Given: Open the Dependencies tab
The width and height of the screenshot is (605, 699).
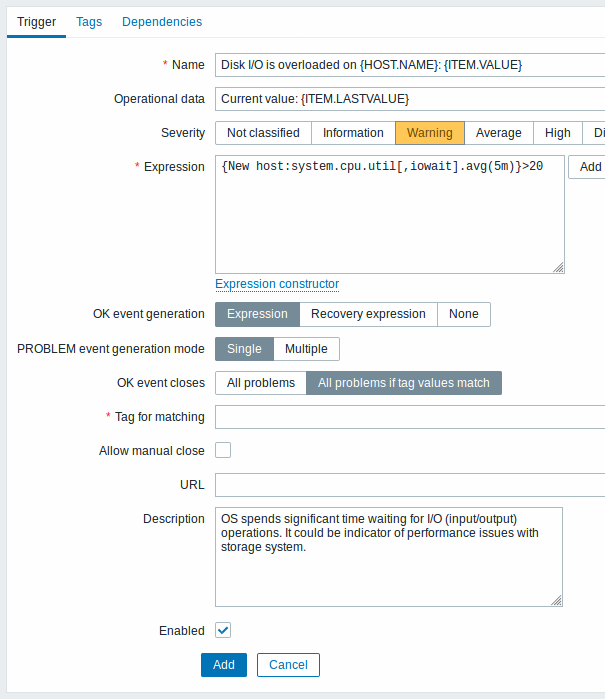Looking at the screenshot, I should [x=162, y=22].
